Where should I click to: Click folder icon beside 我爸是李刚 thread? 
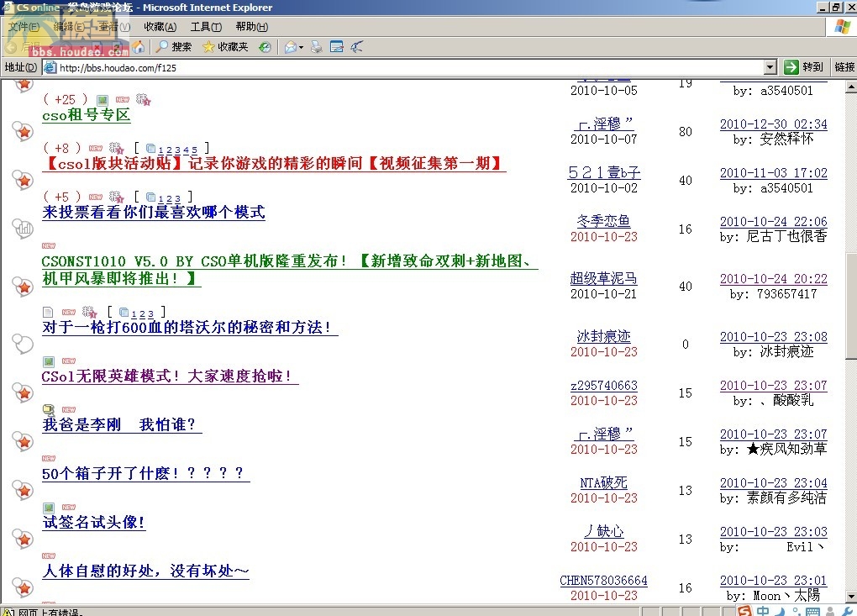pyautogui.click(x=23, y=441)
